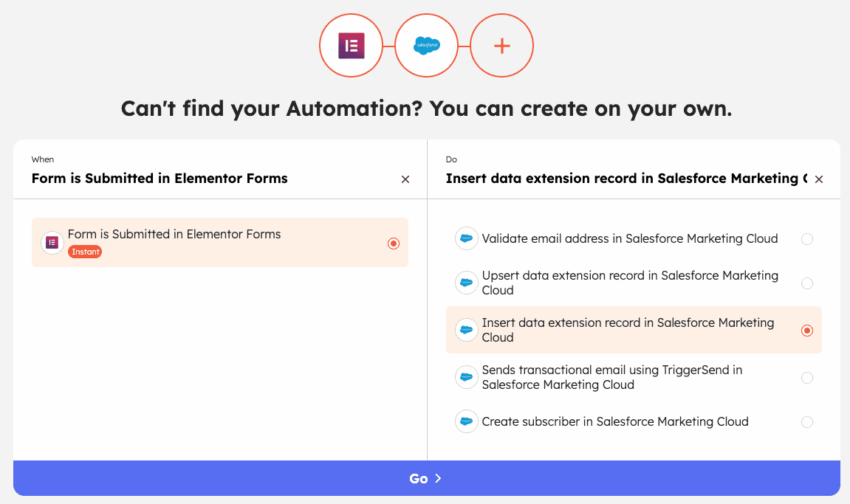This screenshot has height=504, width=850.
Task: Click the Instant badge on the trigger
Action: (x=85, y=251)
